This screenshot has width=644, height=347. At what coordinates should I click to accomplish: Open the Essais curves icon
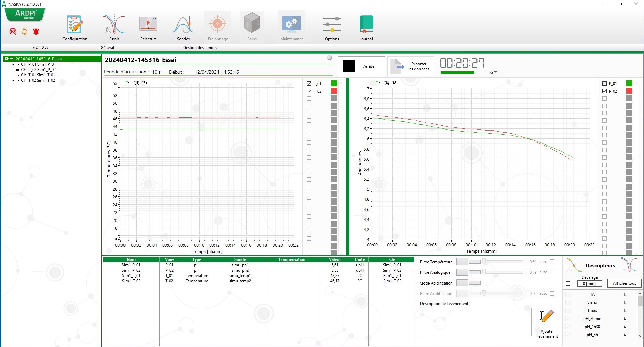(114, 25)
